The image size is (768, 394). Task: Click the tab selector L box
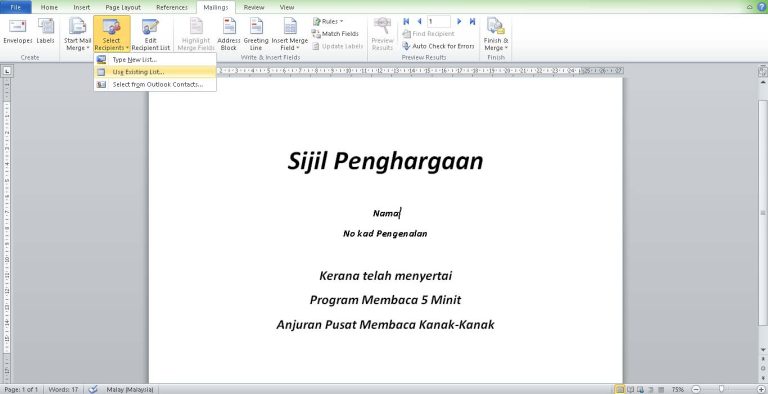coord(7,71)
